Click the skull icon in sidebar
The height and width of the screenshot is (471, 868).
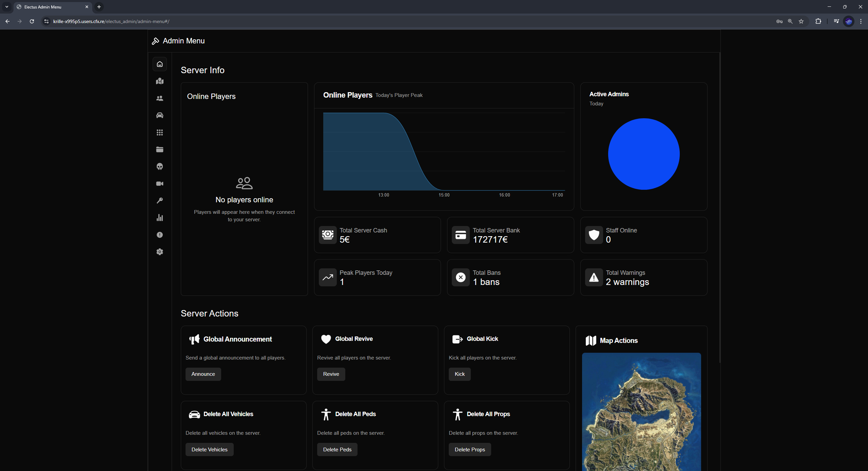pyautogui.click(x=159, y=166)
